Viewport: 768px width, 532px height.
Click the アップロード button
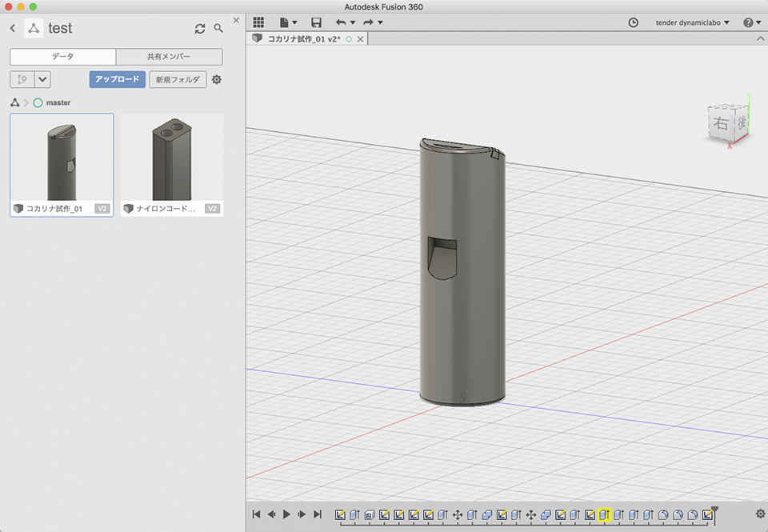[117, 79]
